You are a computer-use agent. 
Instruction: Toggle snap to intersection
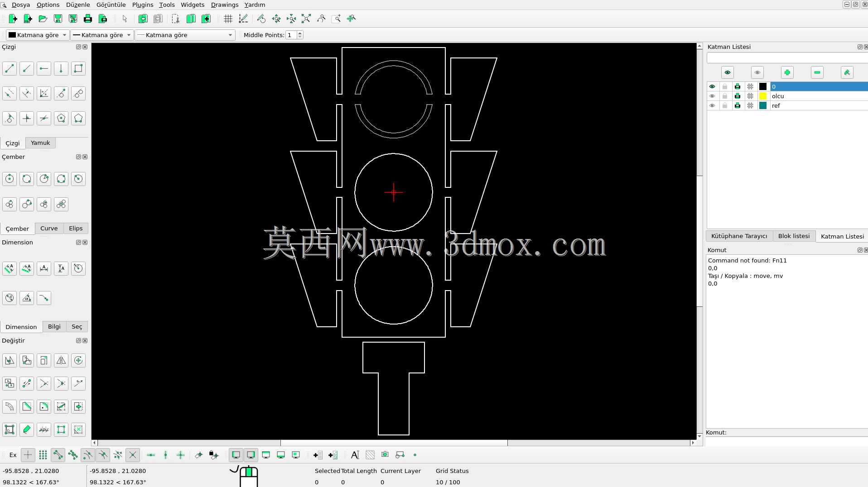(x=132, y=455)
